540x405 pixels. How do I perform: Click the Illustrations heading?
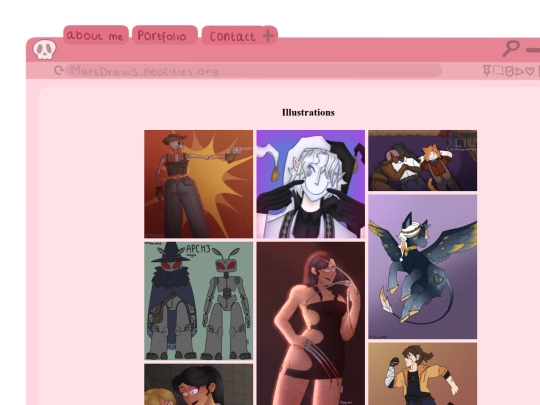(x=308, y=113)
